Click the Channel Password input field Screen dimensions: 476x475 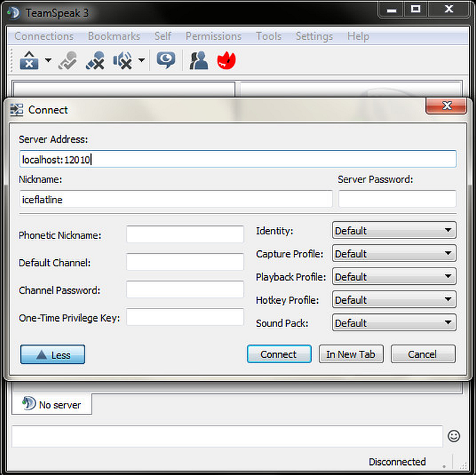pos(185,290)
